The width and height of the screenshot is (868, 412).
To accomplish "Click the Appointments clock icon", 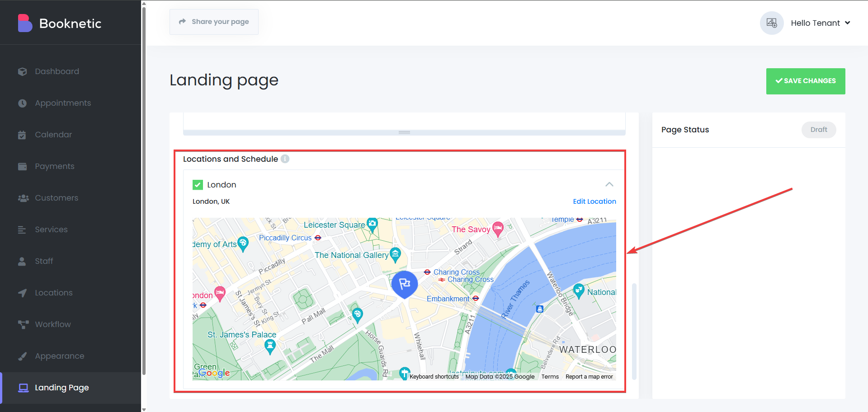I will click(22, 103).
